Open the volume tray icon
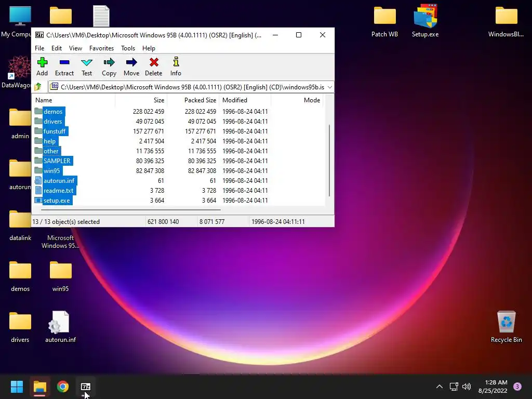This screenshot has width=532, height=399. [x=467, y=387]
